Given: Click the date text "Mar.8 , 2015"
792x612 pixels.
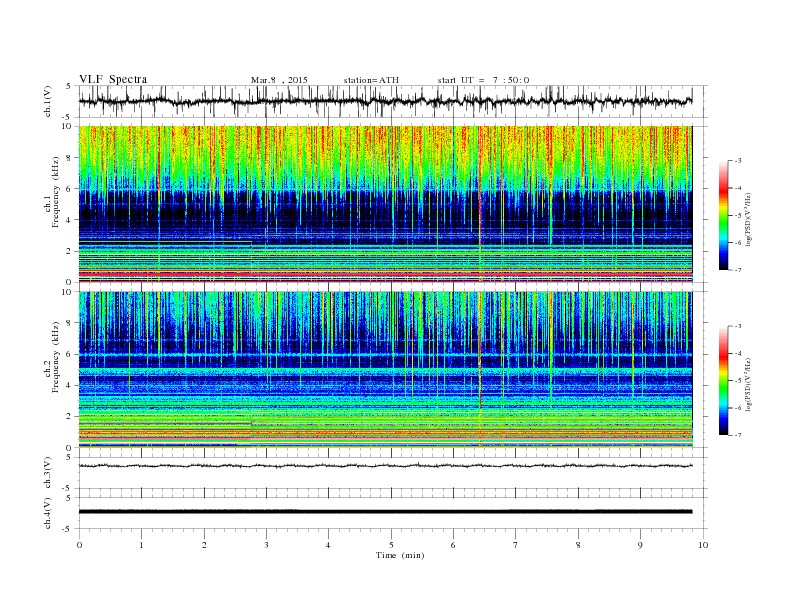Looking at the screenshot, I should pos(279,80).
